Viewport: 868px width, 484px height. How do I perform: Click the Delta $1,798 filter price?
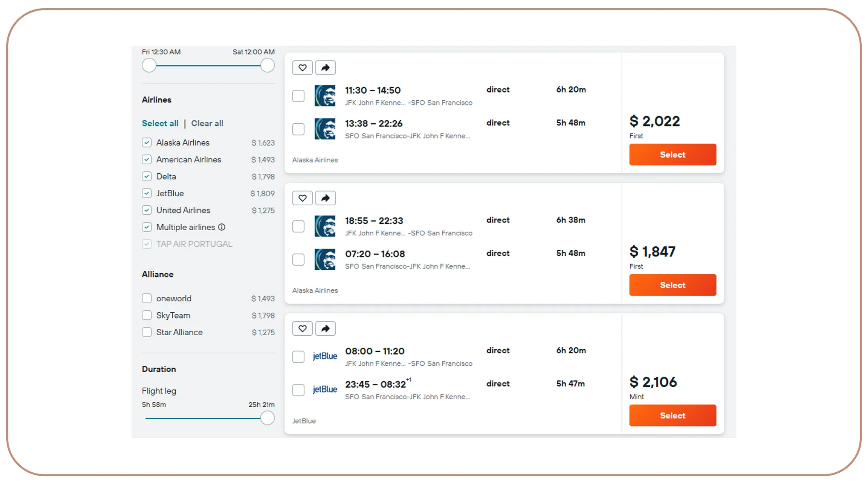263,177
